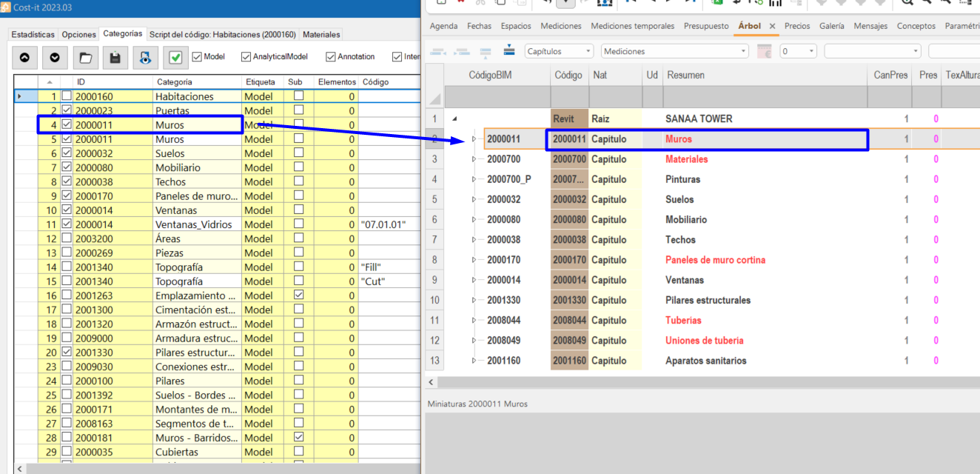Screen dimensions: 980x474
Task: Expand the 2000700 Materiales tree node
Action: (474, 159)
